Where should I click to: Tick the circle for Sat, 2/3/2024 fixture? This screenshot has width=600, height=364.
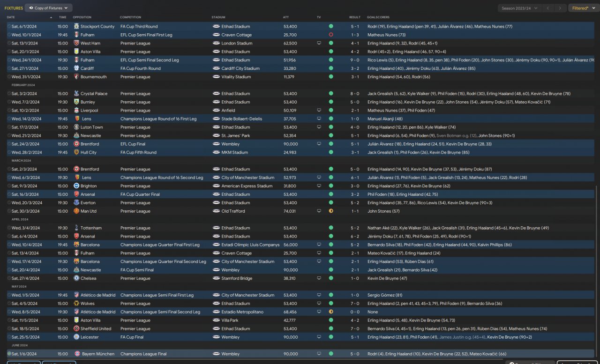[9, 169]
